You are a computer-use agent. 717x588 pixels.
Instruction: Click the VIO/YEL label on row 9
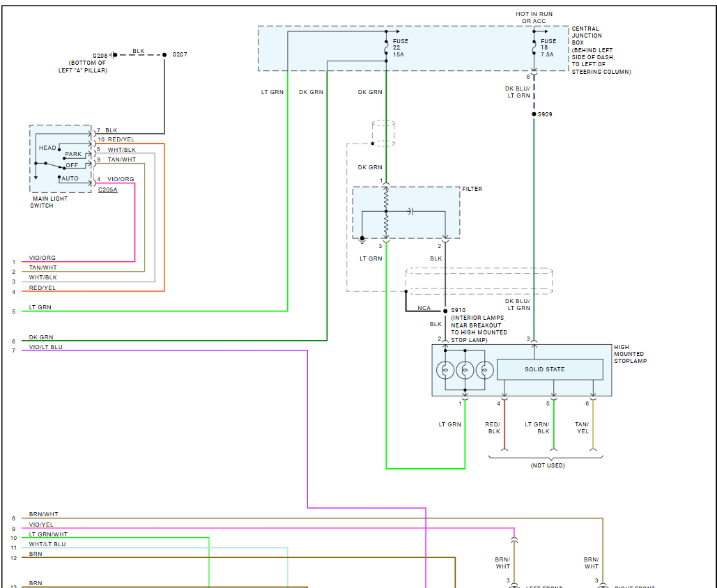click(41, 525)
